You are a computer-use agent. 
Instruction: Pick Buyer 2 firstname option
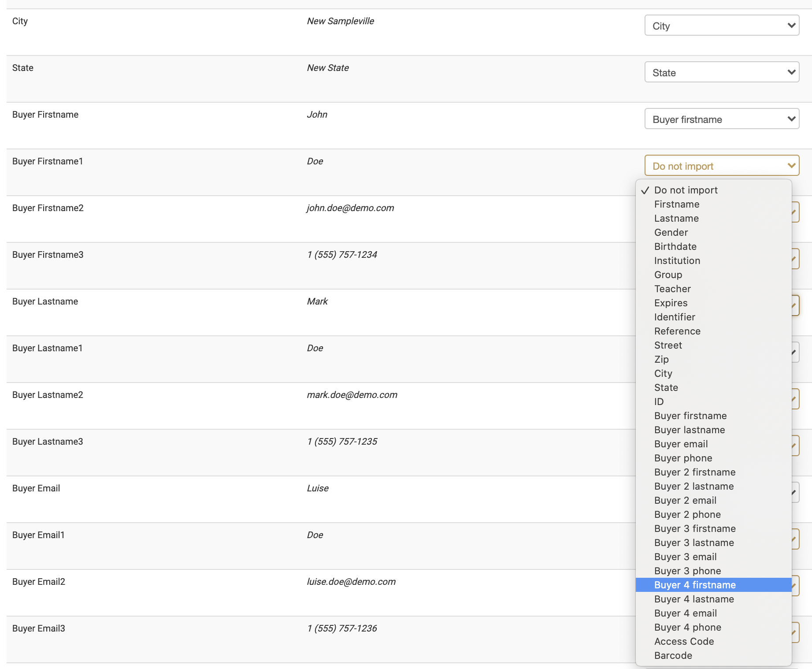(x=714, y=472)
